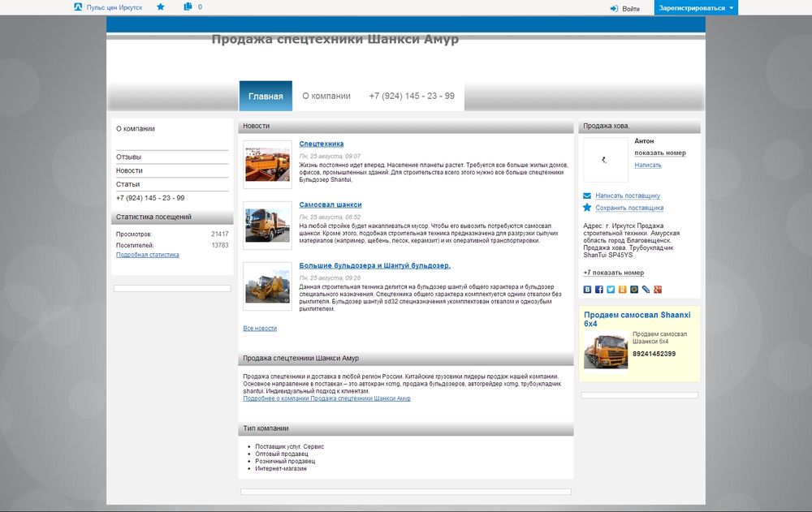Share via the Twitter icon

click(x=611, y=290)
